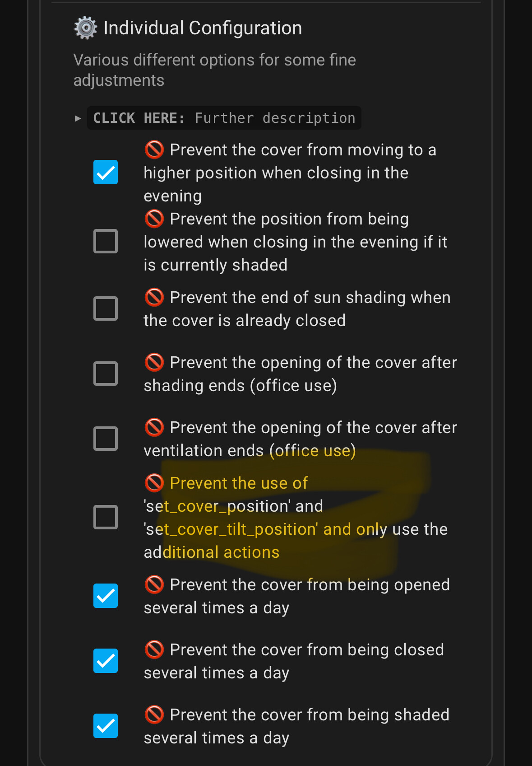Click the prohibition icon on the 'opening after shading ends' row
The image size is (532, 766).
coord(154,362)
